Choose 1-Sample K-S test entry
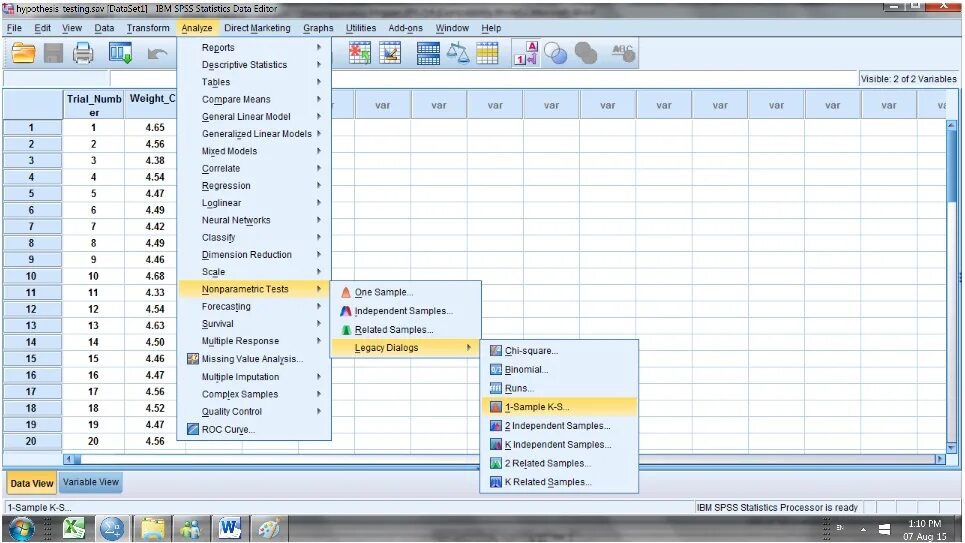 559,407
